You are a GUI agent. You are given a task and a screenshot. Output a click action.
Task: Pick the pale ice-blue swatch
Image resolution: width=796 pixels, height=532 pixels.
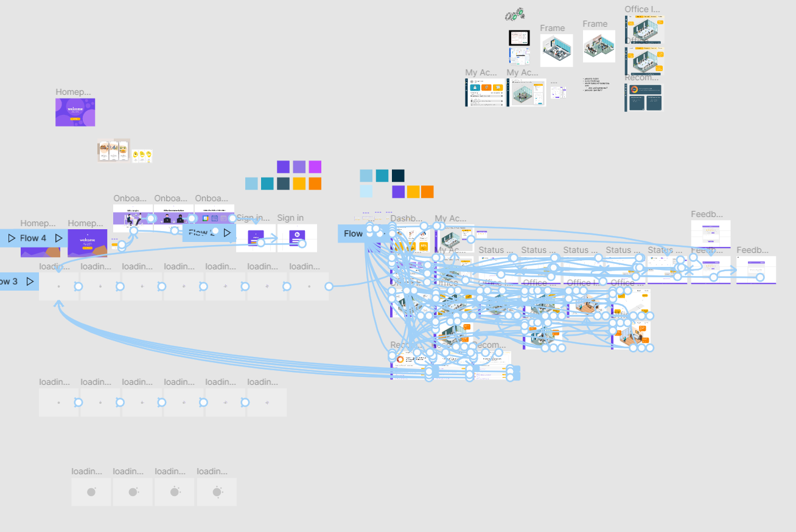[366, 192]
